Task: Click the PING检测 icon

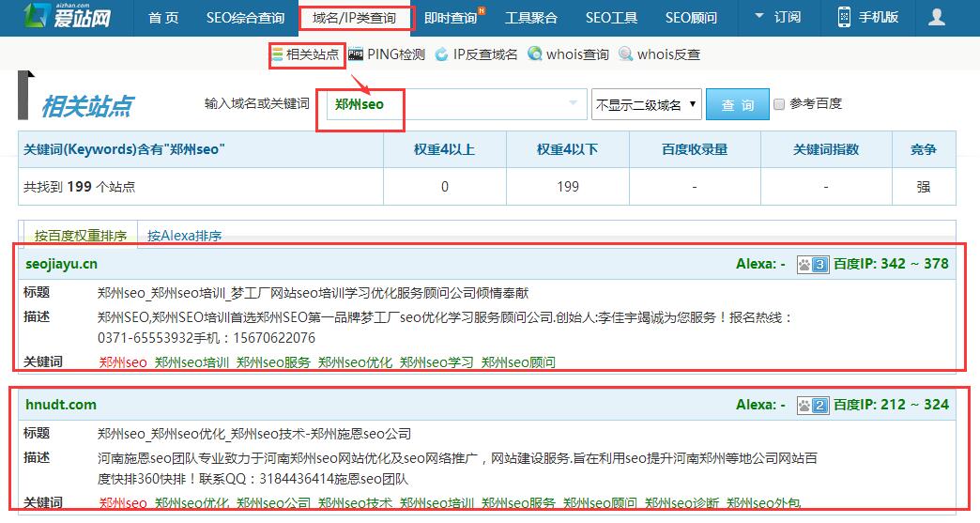Action: point(356,54)
